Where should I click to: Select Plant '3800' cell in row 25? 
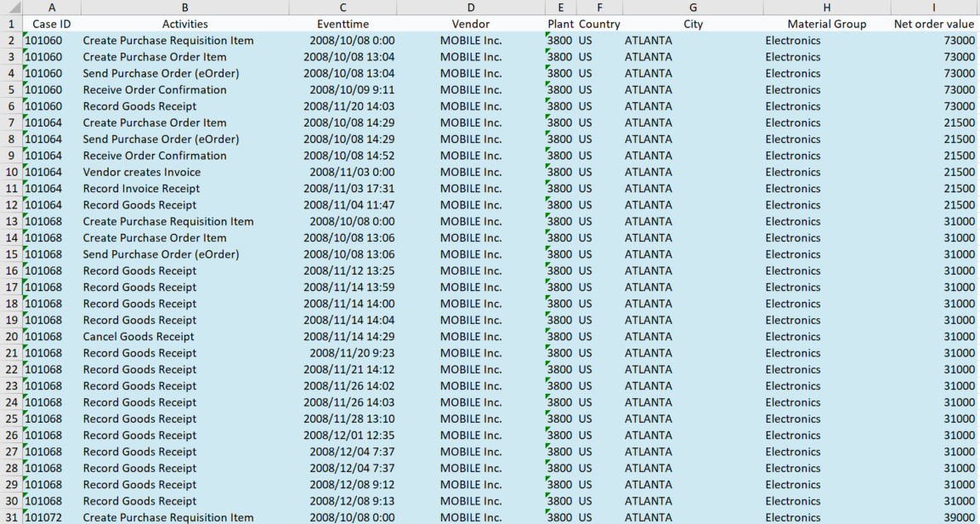point(561,419)
